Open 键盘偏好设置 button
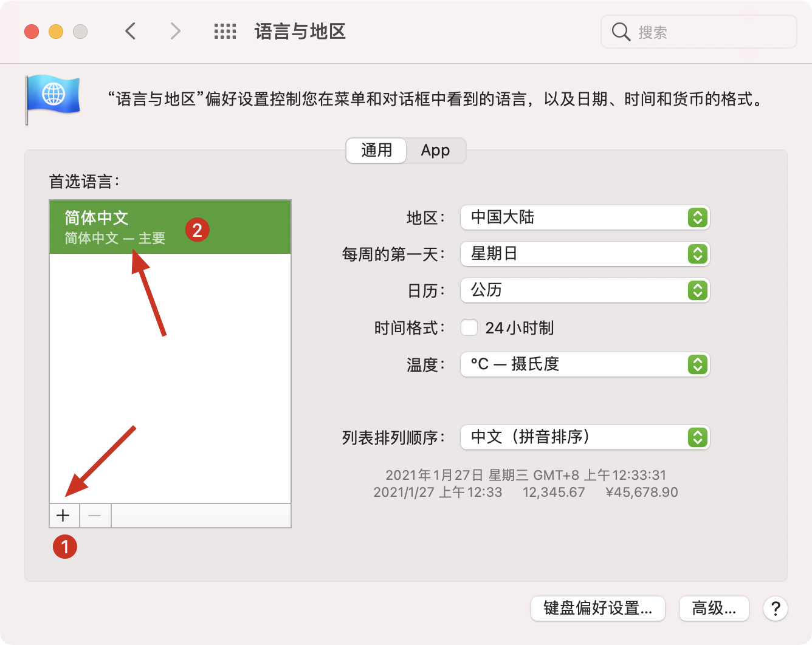The width and height of the screenshot is (812, 645). [597, 608]
